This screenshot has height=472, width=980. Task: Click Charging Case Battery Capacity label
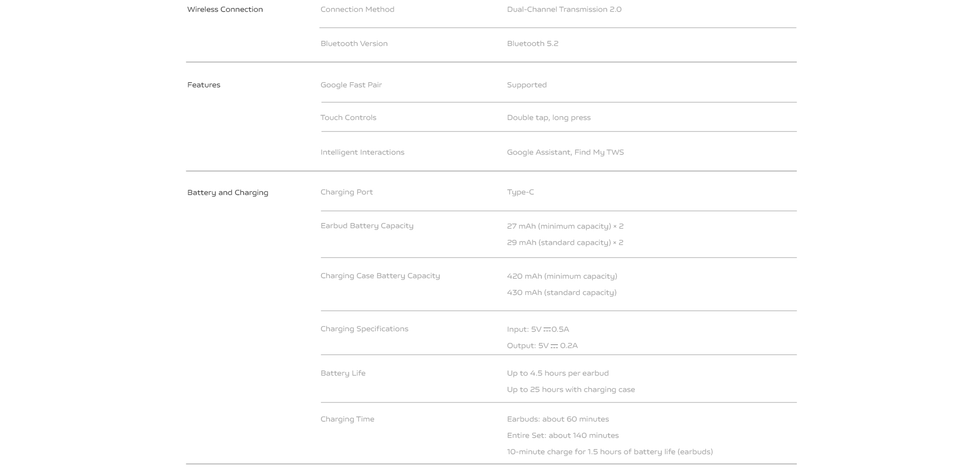380,276
